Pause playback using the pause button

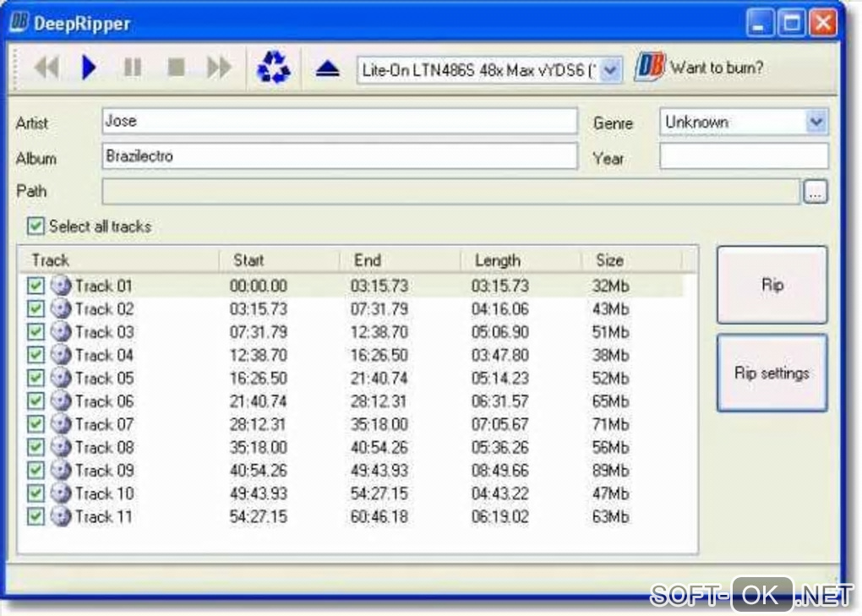click(133, 68)
